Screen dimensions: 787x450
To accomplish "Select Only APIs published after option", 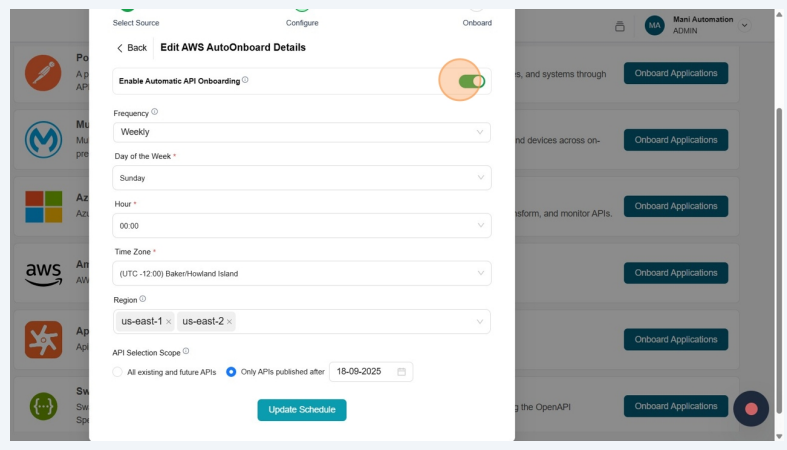I will tap(231, 372).
